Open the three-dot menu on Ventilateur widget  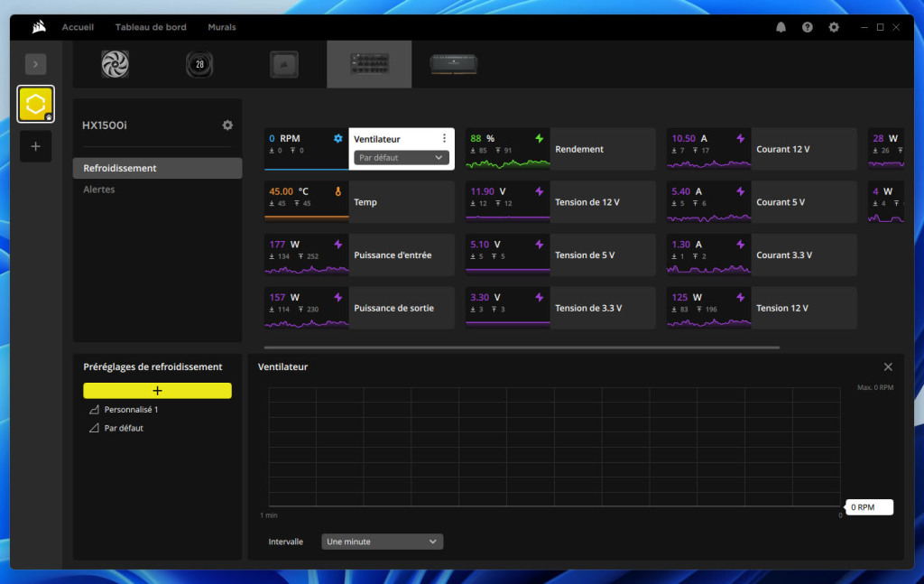[444, 136]
